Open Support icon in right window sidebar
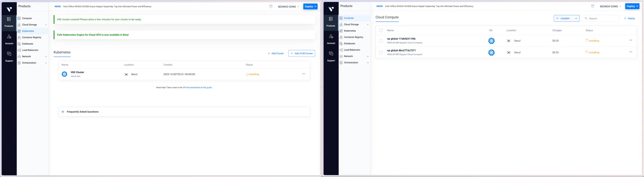The height and width of the screenshot is (177, 644). coord(331,54)
